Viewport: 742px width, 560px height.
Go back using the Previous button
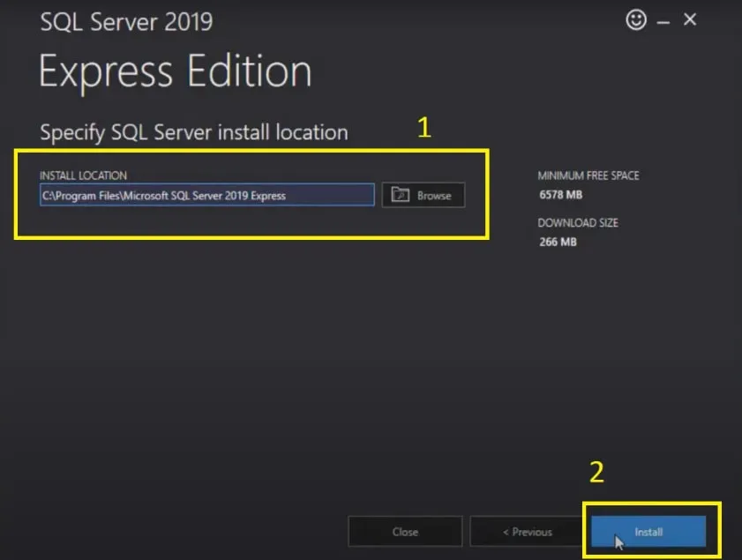527,531
